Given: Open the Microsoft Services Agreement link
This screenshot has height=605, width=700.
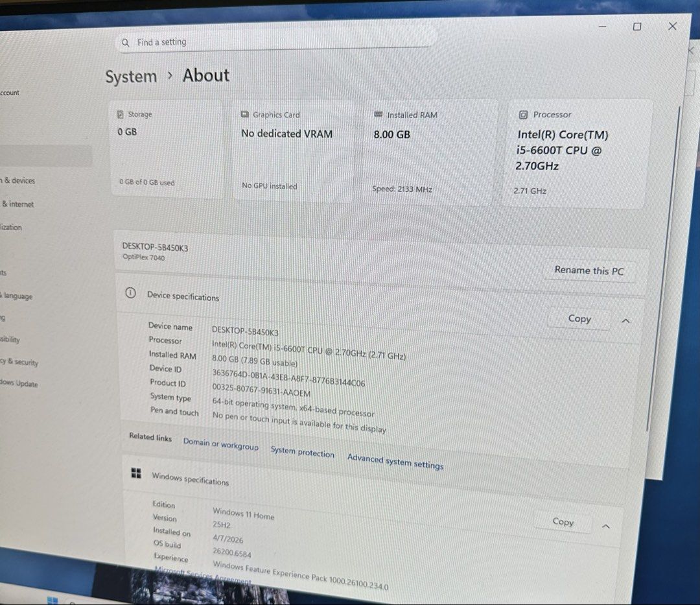Looking at the screenshot, I should pos(203,576).
